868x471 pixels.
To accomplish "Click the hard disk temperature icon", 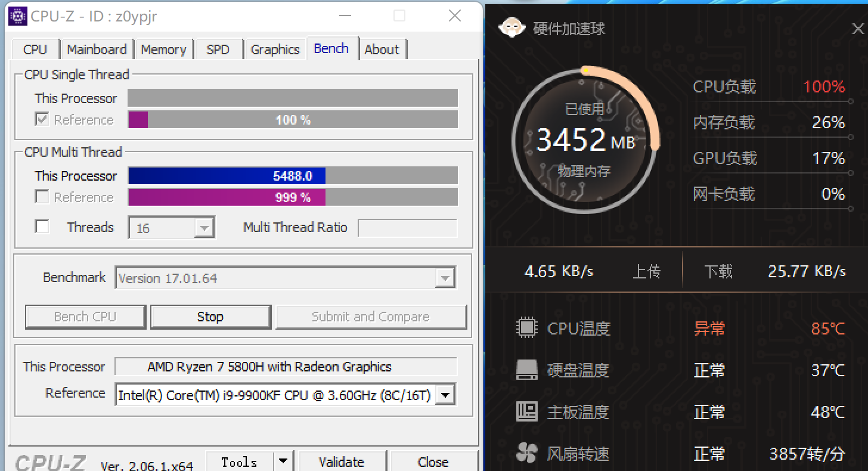I will (x=526, y=370).
